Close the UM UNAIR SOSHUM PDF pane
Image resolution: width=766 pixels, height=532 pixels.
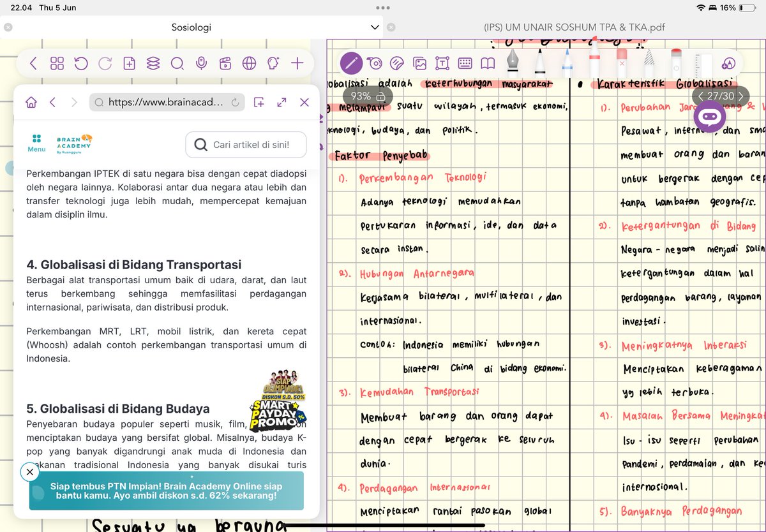[x=391, y=27]
